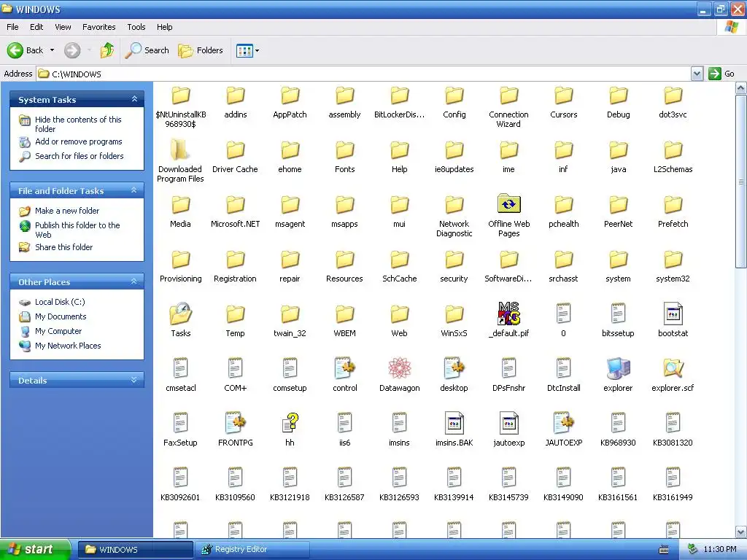This screenshot has height=560, width=747.
Task: Select the bootstat file icon
Action: (673, 314)
